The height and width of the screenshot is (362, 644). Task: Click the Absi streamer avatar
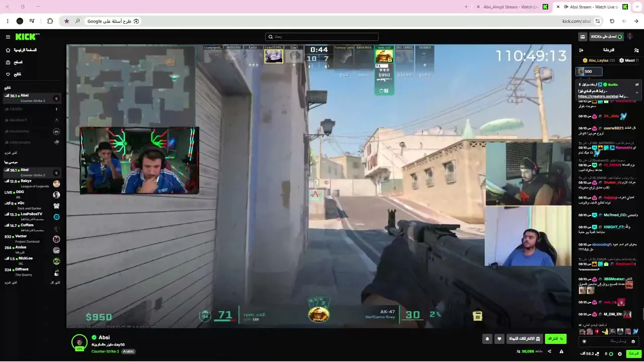[79, 342]
